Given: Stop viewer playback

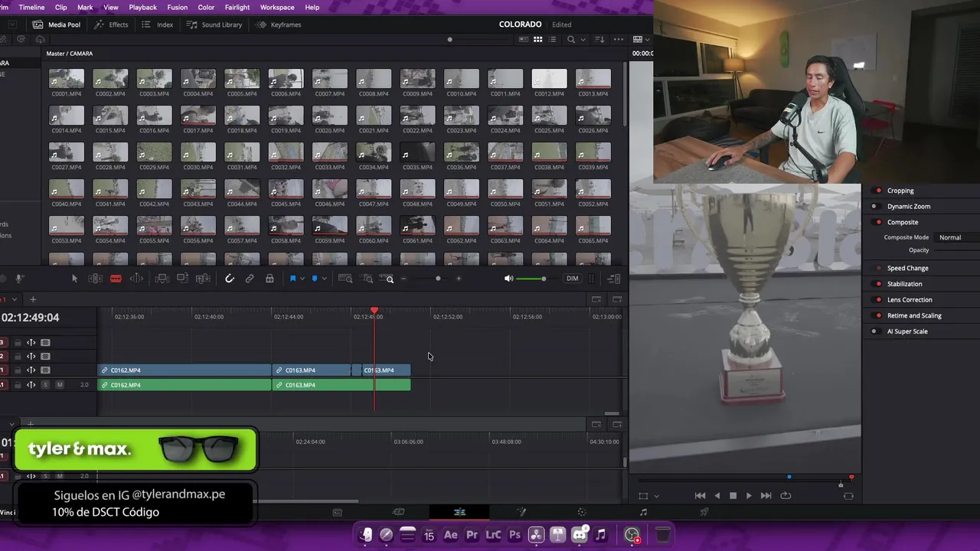Looking at the screenshot, I should tap(733, 495).
